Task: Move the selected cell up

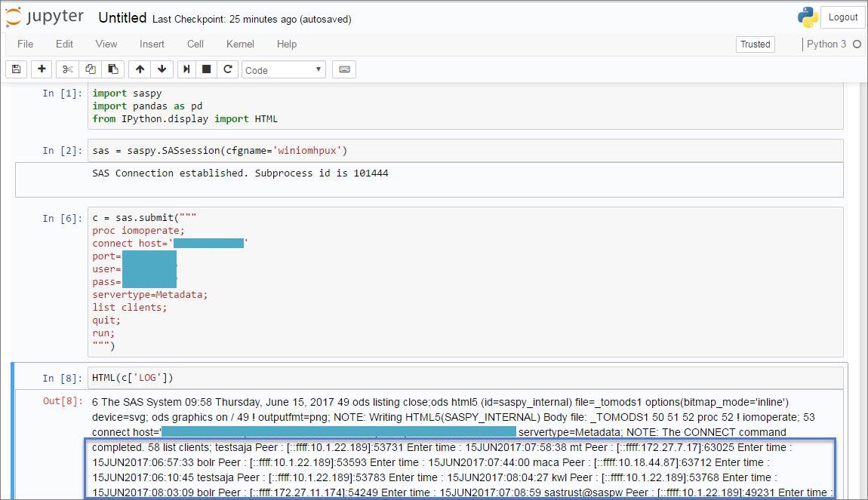Action: point(139,69)
